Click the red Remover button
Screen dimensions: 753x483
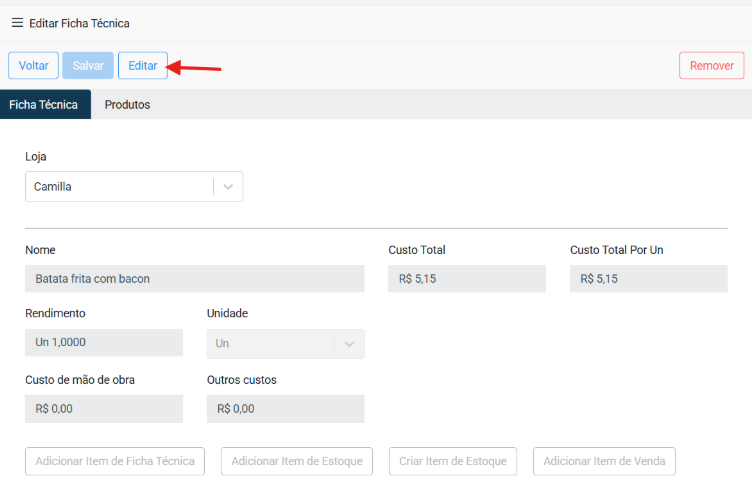711,66
